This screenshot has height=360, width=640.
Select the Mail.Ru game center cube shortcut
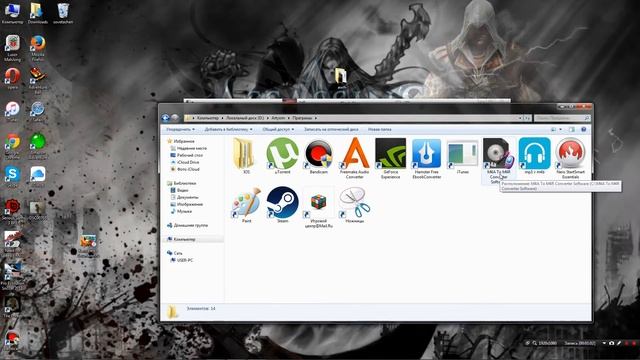pos(318,207)
